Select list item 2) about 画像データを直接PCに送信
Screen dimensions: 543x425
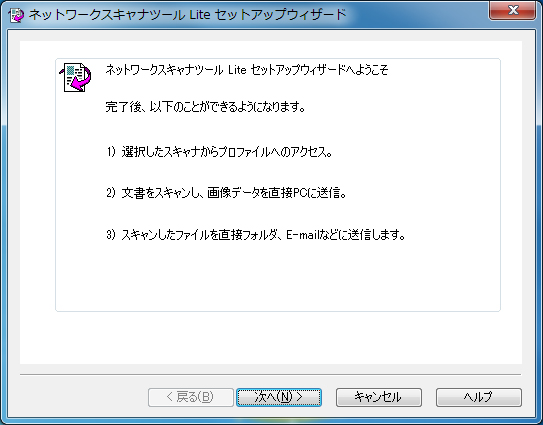[x=226, y=193]
